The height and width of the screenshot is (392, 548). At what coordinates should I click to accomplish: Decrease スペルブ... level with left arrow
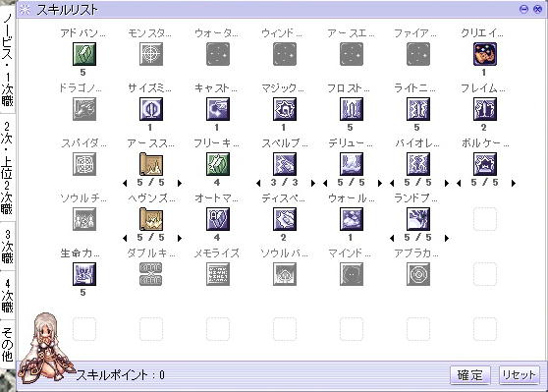[258, 183]
